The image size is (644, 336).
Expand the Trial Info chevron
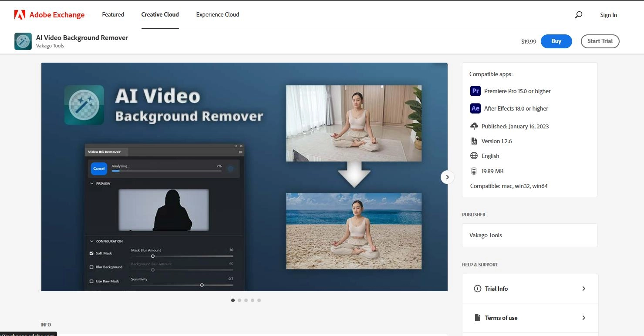[584, 289]
